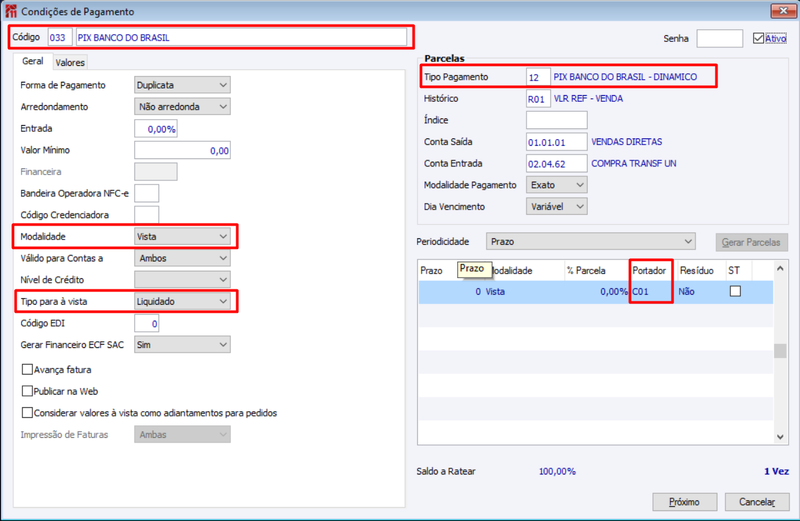This screenshot has height=521, width=800.
Task: Click the ST column header
Action: (x=738, y=270)
